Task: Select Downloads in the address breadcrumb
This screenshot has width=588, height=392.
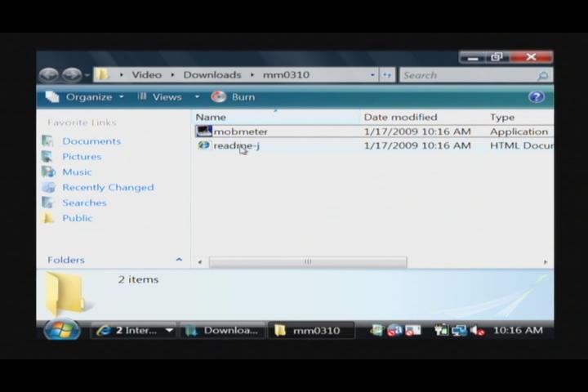Action: pos(212,74)
